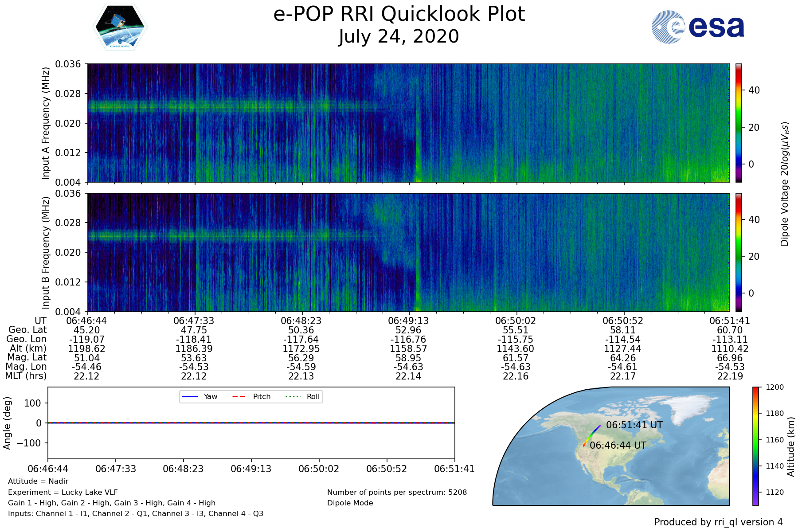Click the blue Yaw legend line
The height and width of the screenshot is (532, 798).
click(x=190, y=396)
